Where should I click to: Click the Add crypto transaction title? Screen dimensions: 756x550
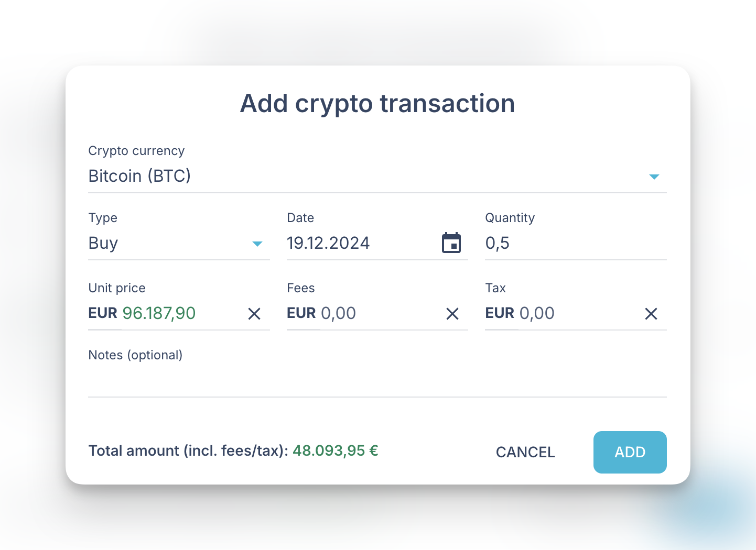(x=377, y=103)
